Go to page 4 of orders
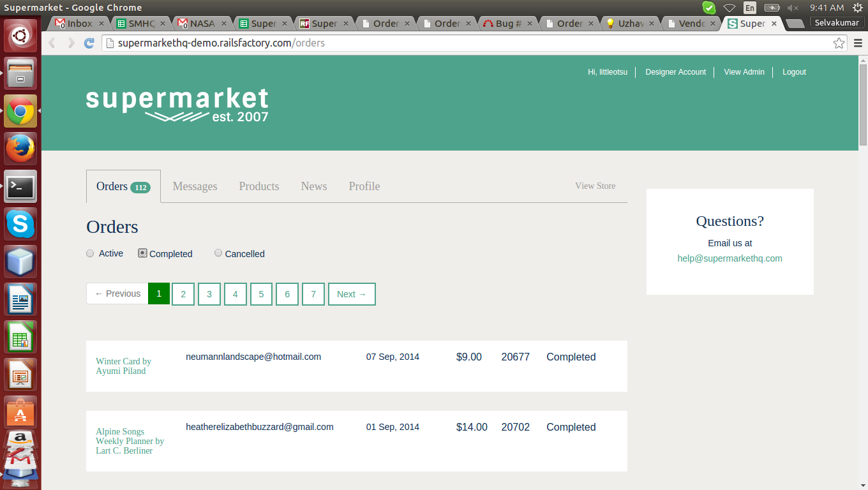 tap(235, 294)
